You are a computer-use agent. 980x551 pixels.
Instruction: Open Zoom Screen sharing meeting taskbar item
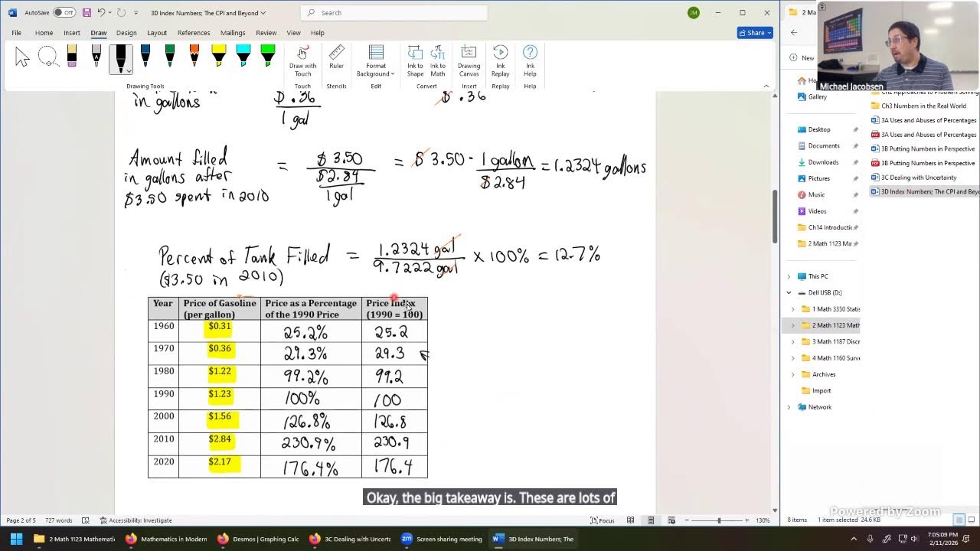click(x=442, y=539)
